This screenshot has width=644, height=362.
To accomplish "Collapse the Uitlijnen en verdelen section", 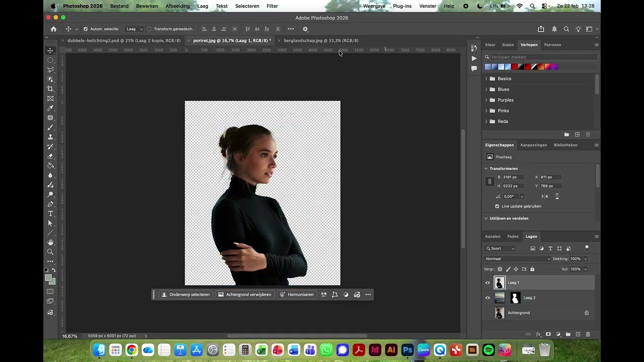I will pos(486,218).
